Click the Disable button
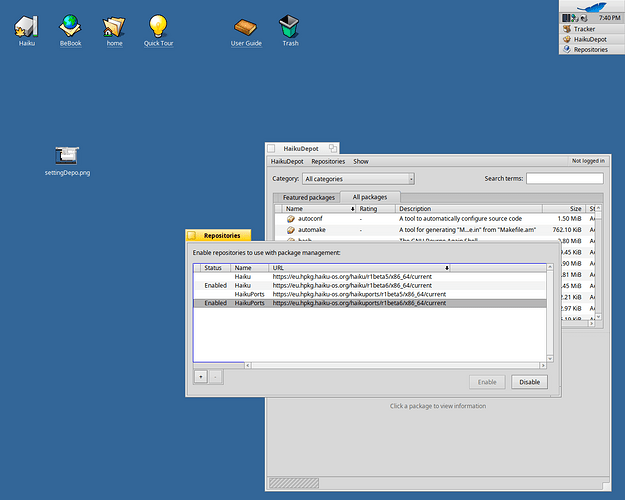Screen dimensions: 625x500 [x=529, y=382]
